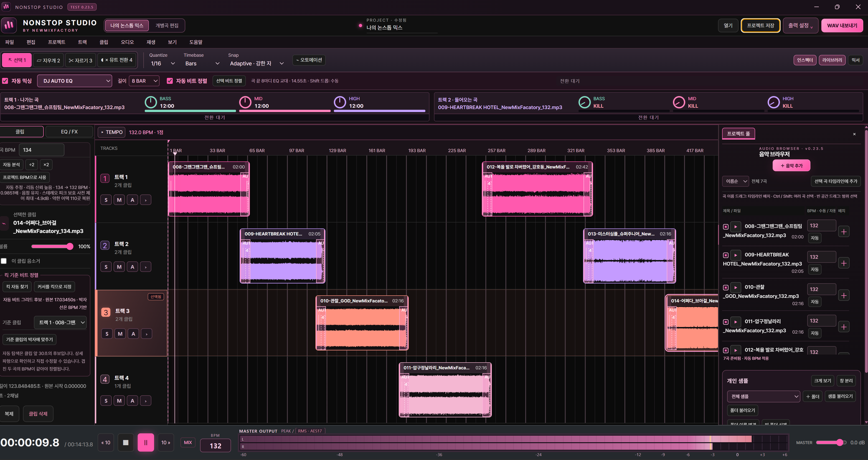Toggle the selection box of 009-HEARTBREAK row
868x460 pixels.
(x=726, y=255)
